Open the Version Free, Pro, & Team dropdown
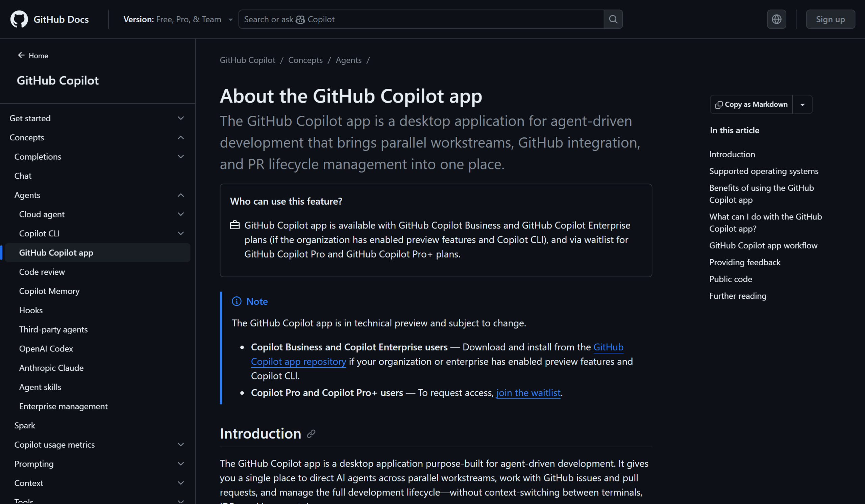This screenshot has width=865, height=504. [178, 19]
